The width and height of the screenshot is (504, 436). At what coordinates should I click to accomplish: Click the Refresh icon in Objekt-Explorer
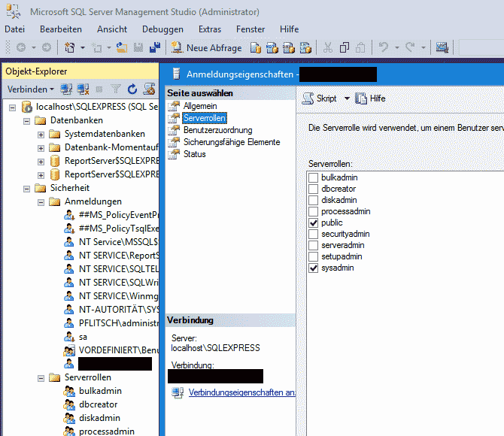click(132, 89)
